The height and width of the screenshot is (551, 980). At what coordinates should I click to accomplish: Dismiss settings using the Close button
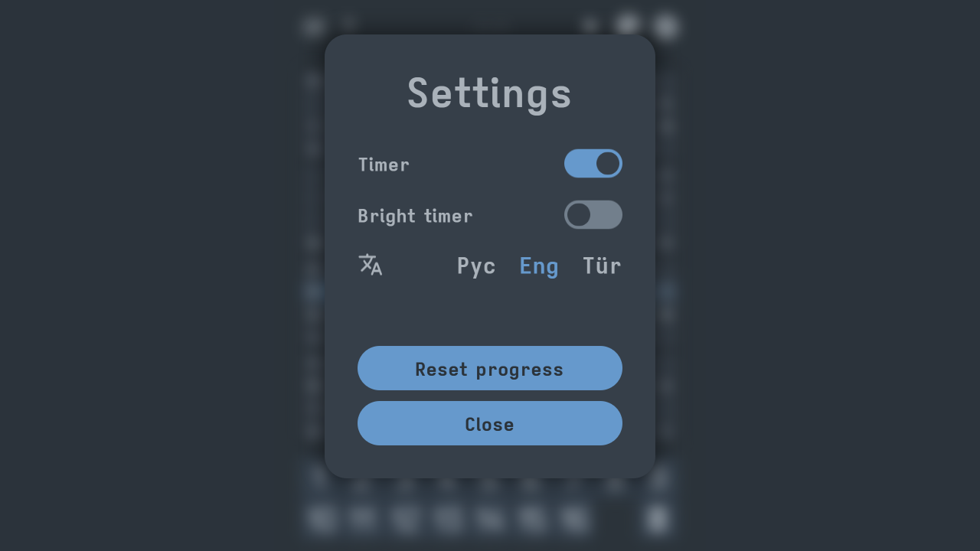pyautogui.click(x=490, y=423)
